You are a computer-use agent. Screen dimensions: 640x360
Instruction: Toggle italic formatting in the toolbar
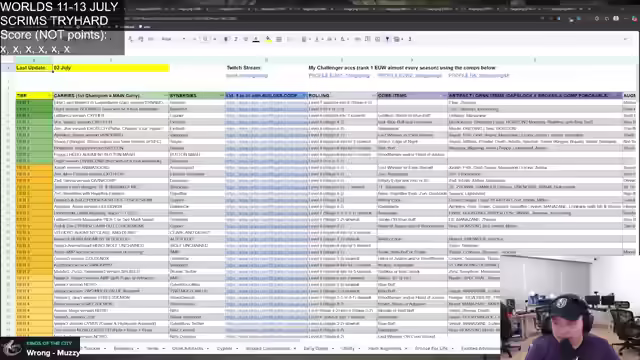click(236, 39)
